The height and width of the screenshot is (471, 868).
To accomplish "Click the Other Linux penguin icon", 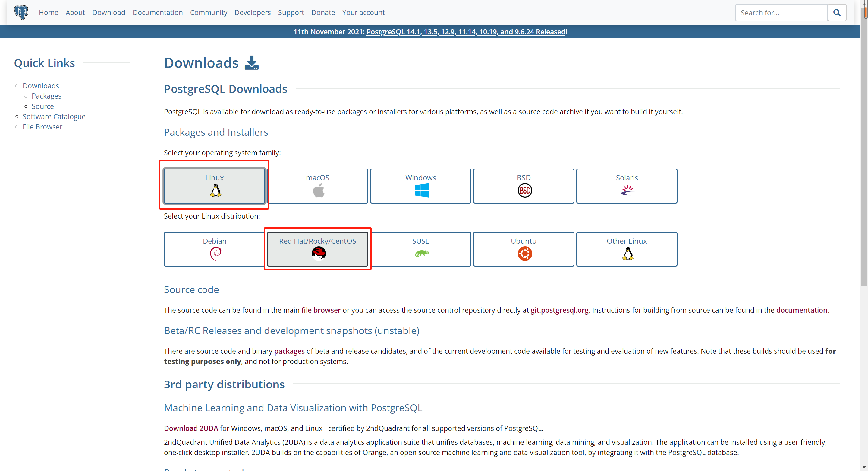I will (627, 254).
